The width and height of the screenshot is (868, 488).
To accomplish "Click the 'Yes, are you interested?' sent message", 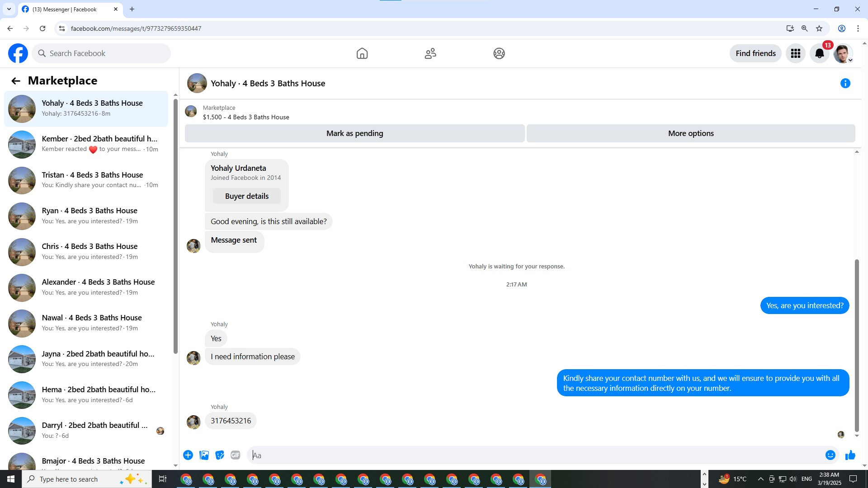I will tap(805, 305).
